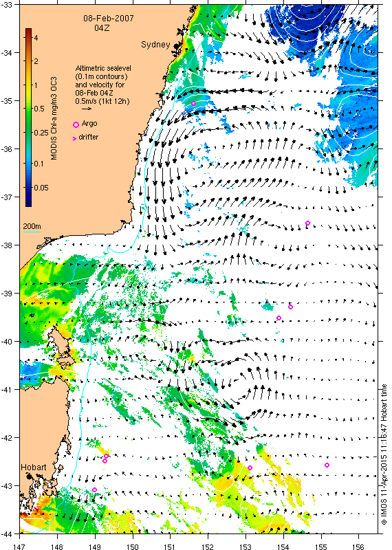The image size is (392, 550).
Task: Click the longitude label '156'
Action: pyautogui.click(x=359, y=547)
